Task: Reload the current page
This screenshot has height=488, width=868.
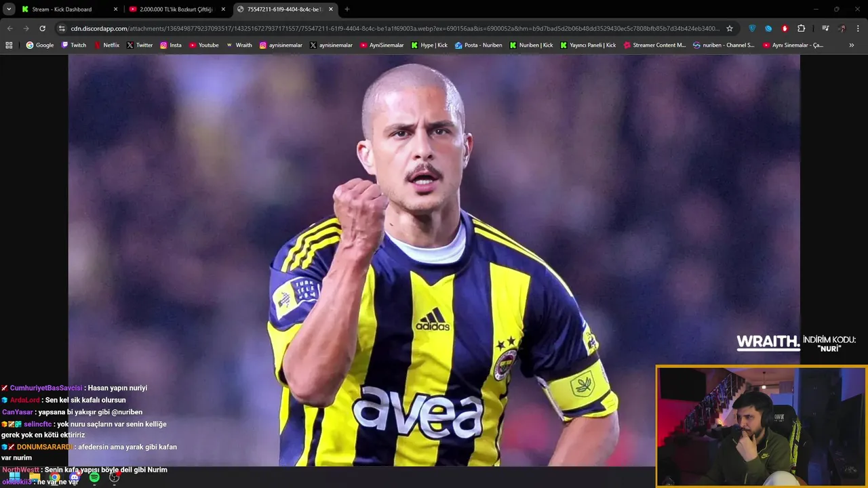Action: 42,28
